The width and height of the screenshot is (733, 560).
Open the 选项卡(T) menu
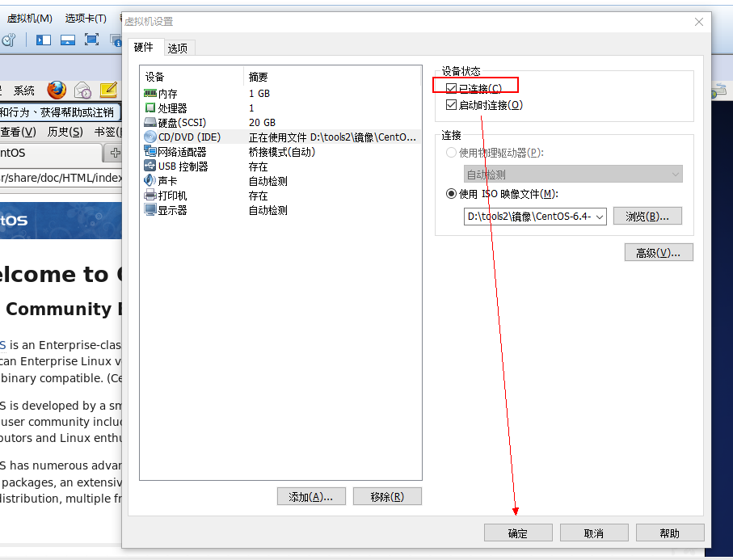86,19
